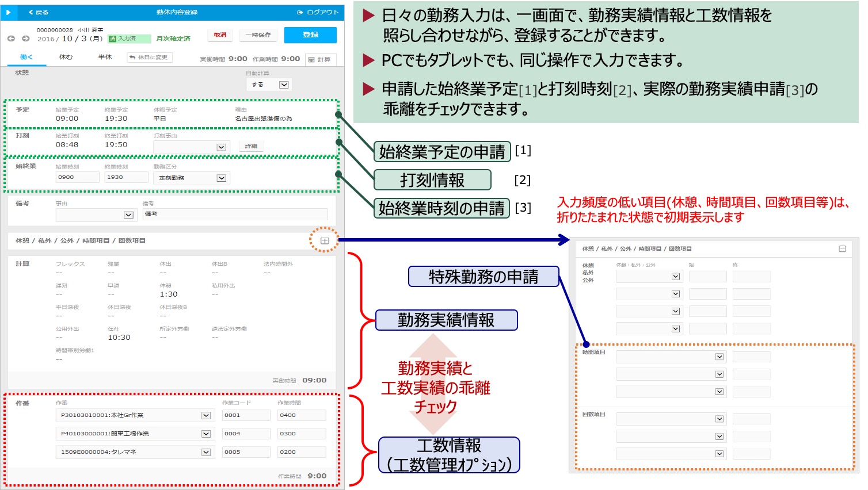Viewport: 868px width, 490px height.
Task: Click 終業打刻 value 19:50
Action: (x=116, y=145)
